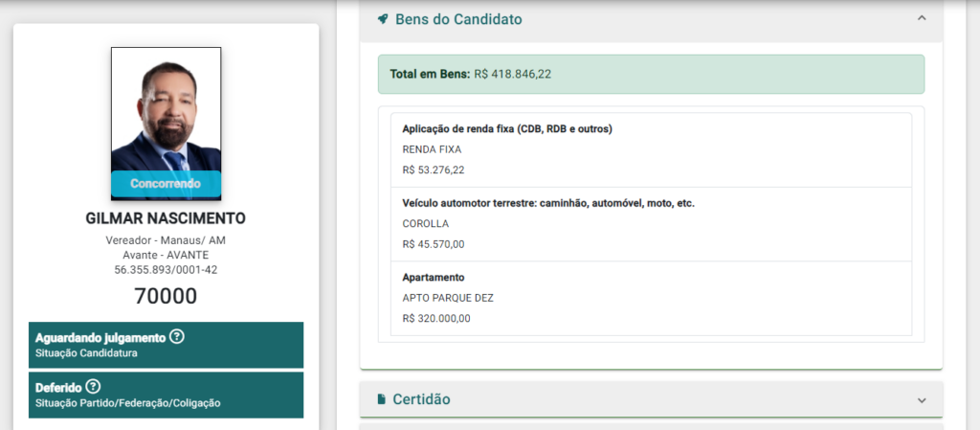Select the GILMAR NASCIMENTO candidate name
The width and height of the screenshot is (980, 430).
[166, 218]
